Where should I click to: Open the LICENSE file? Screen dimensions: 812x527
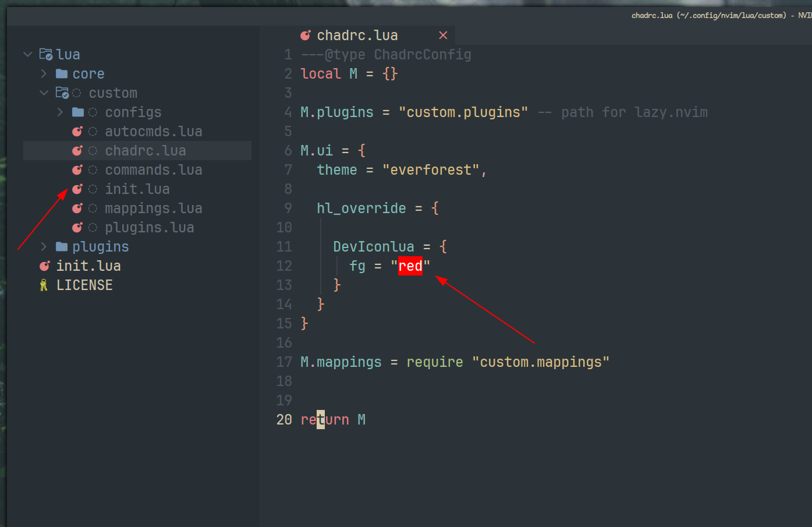pyautogui.click(x=84, y=285)
